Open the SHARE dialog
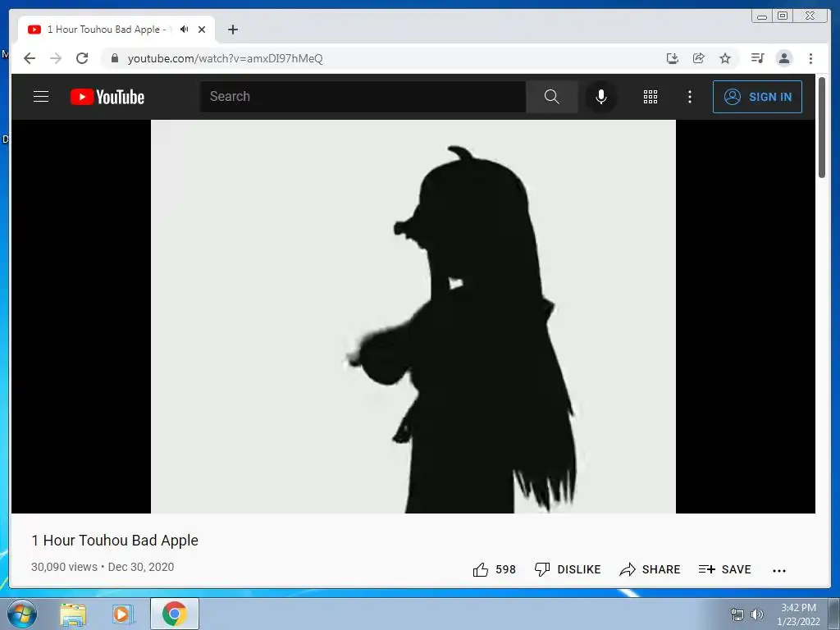 click(x=650, y=569)
